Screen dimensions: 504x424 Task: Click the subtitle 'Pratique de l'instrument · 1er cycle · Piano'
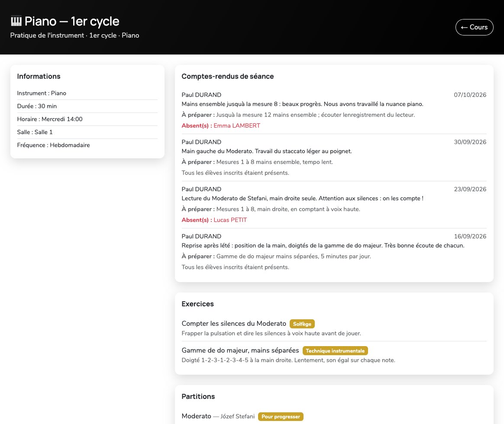[74, 35]
